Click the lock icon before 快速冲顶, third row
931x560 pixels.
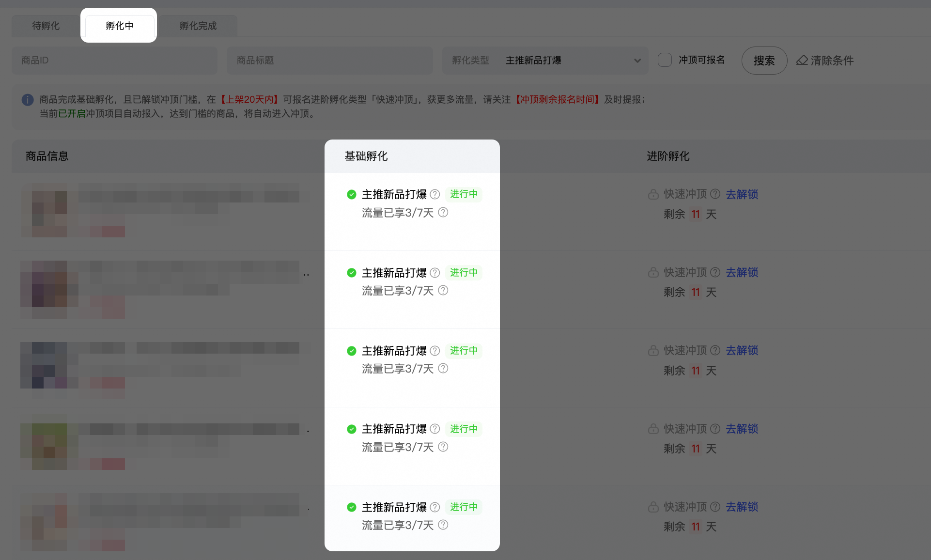[x=653, y=350]
